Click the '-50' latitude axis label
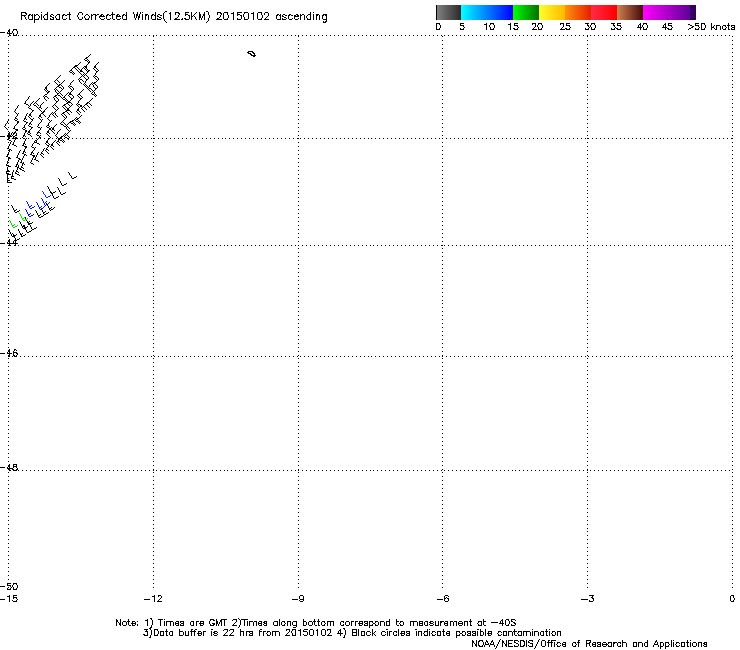 tap(9, 586)
